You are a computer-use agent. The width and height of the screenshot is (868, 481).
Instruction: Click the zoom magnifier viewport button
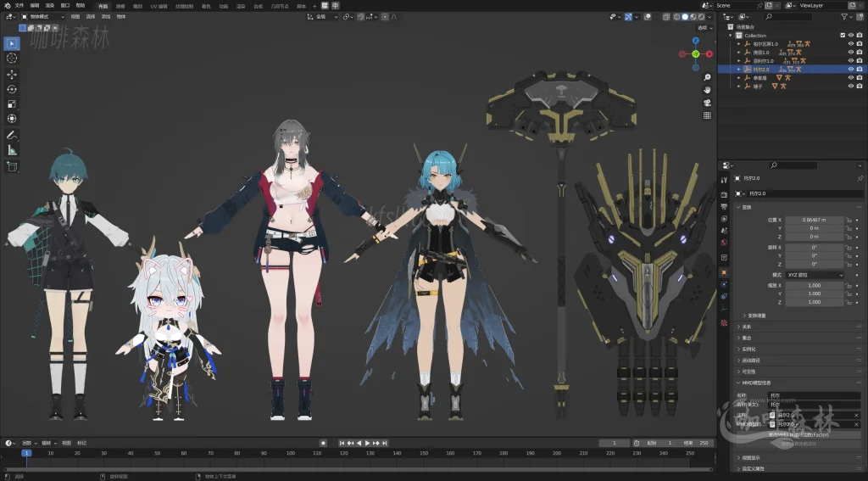(707, 77)
